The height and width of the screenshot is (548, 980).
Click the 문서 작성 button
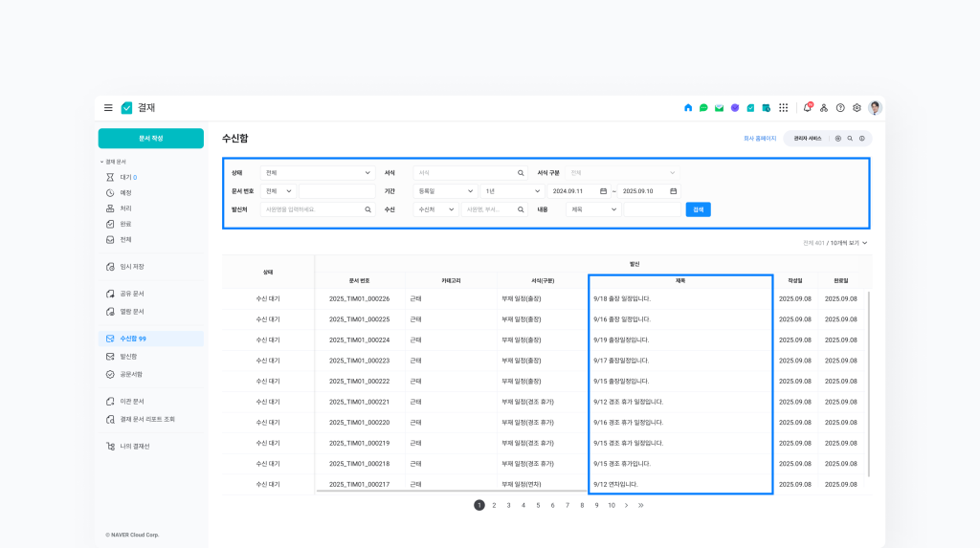click(x=150, y=139)
